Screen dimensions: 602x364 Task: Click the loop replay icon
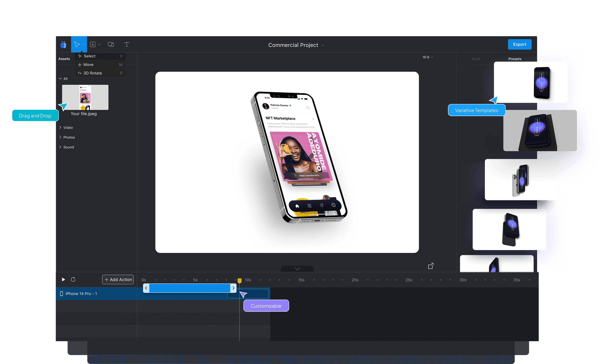(x=73, y=279)
